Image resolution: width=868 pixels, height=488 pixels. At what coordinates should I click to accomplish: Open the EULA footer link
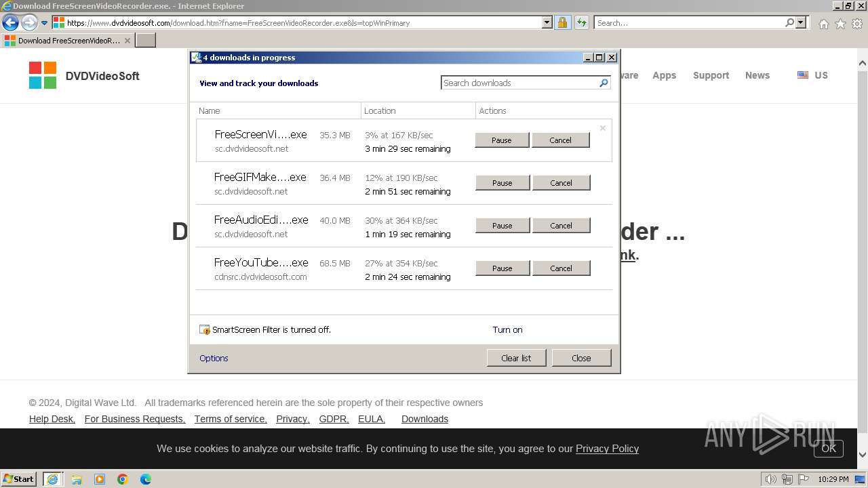pos(372,419)
